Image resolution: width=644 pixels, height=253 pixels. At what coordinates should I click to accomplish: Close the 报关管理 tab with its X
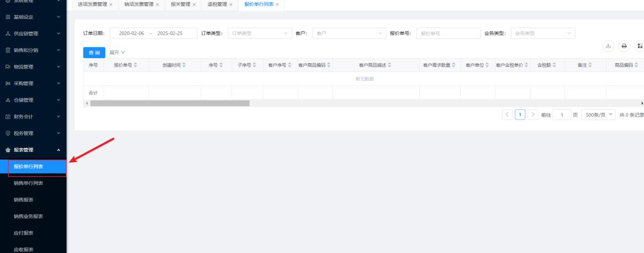tap(194, 4)
